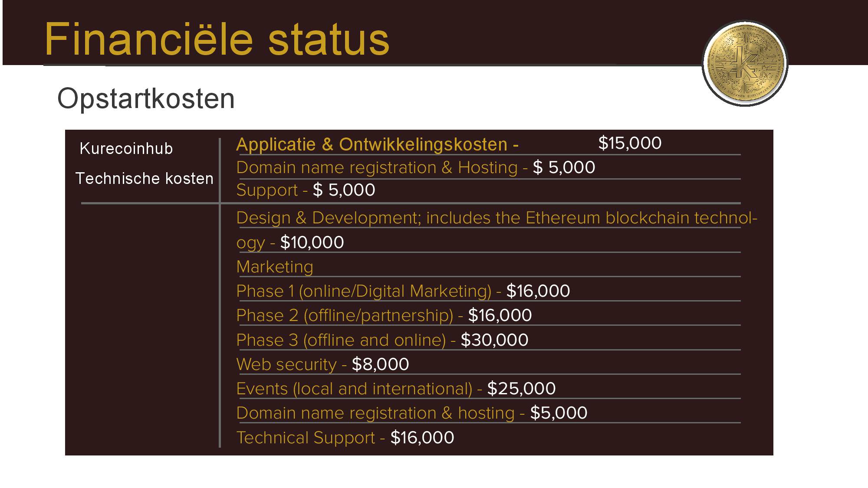868x488 pixels.
Task: Click the Support $ 5,000 line
Action: (x=306, y=190)
